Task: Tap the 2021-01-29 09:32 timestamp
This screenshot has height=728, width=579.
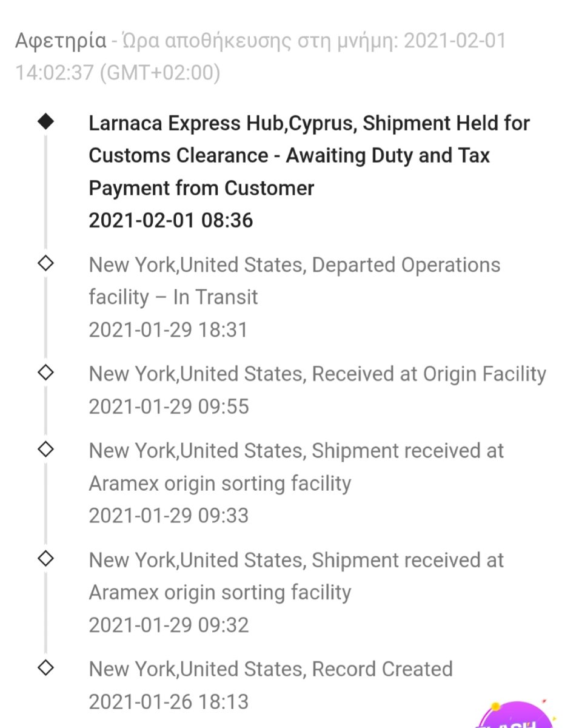Action: click(x=169, y=625)
